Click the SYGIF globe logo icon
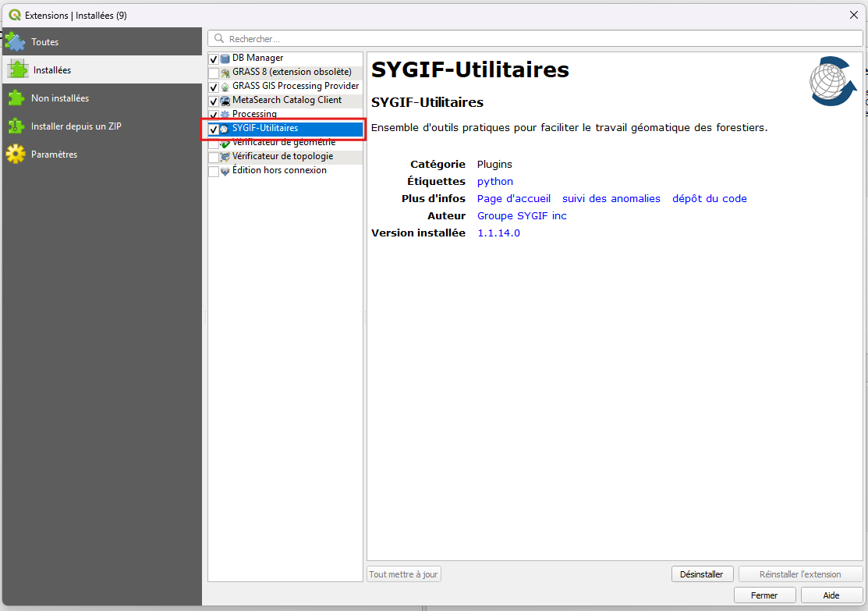The image size is (868, 611). (x=832, y=81)
